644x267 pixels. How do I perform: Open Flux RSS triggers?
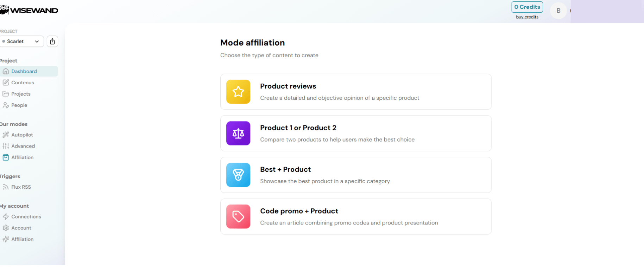21,187
